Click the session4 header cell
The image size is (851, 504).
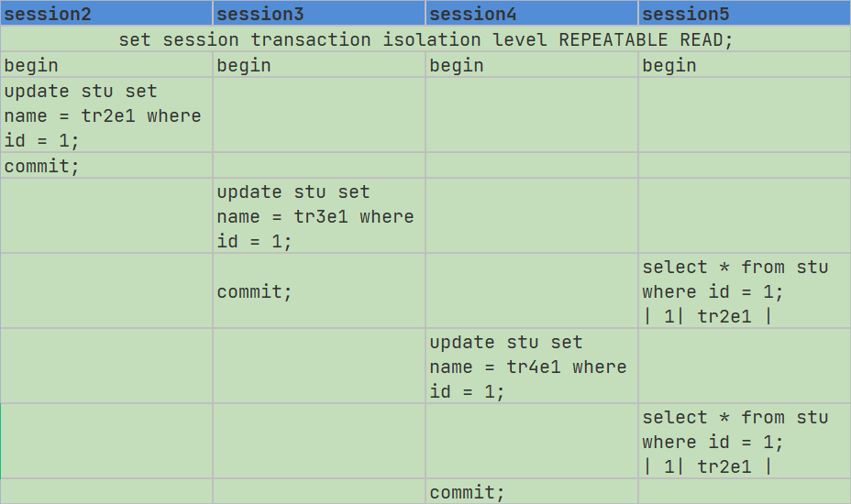[532, 14]
